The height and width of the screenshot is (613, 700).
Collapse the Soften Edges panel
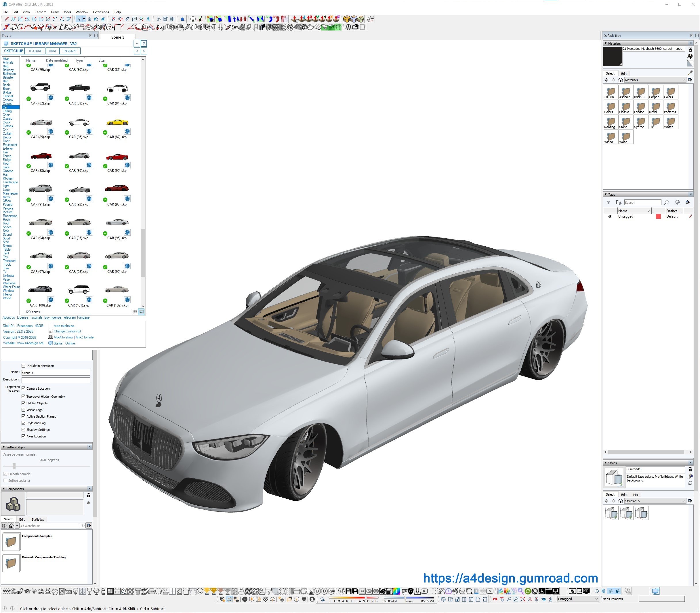4,447
